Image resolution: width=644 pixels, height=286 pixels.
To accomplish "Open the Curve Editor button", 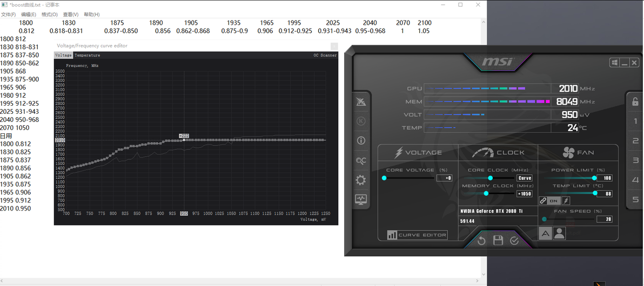I will (417, 235).
